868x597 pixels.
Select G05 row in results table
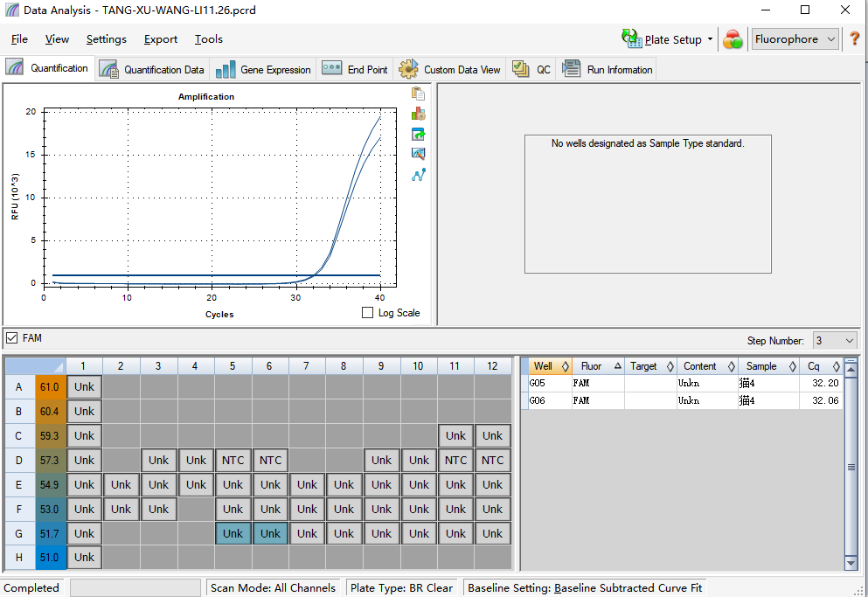click(682, 383)
